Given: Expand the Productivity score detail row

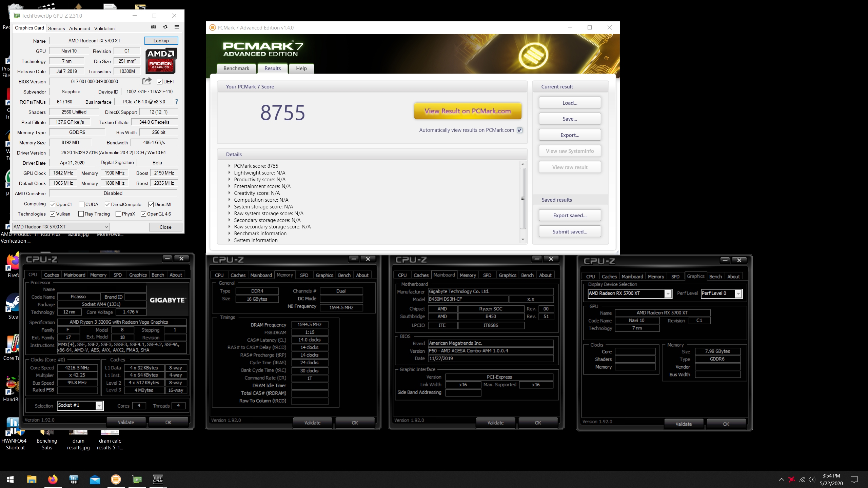Looking at the screenshot, I should tap(230, 180).
